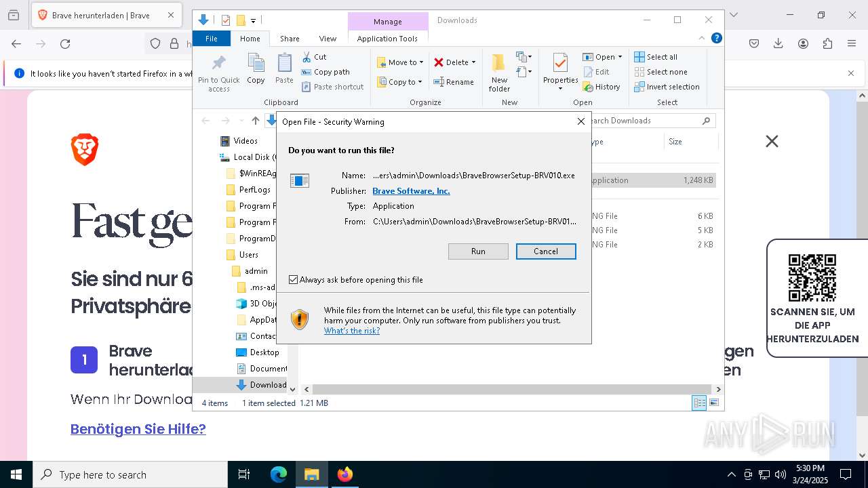Viewport: 868px width, 488px height.
Task: Open Firefox account icon
Action: (x=803, y=44)
